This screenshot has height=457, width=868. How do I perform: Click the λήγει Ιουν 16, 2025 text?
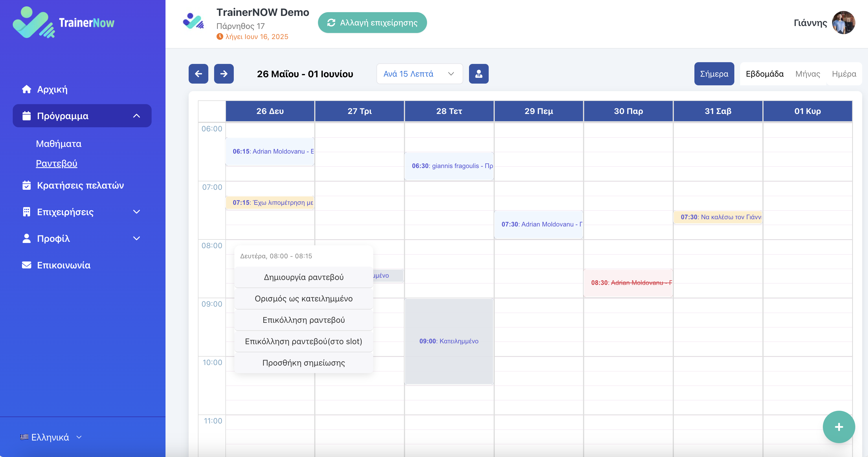tap(257, 36)
